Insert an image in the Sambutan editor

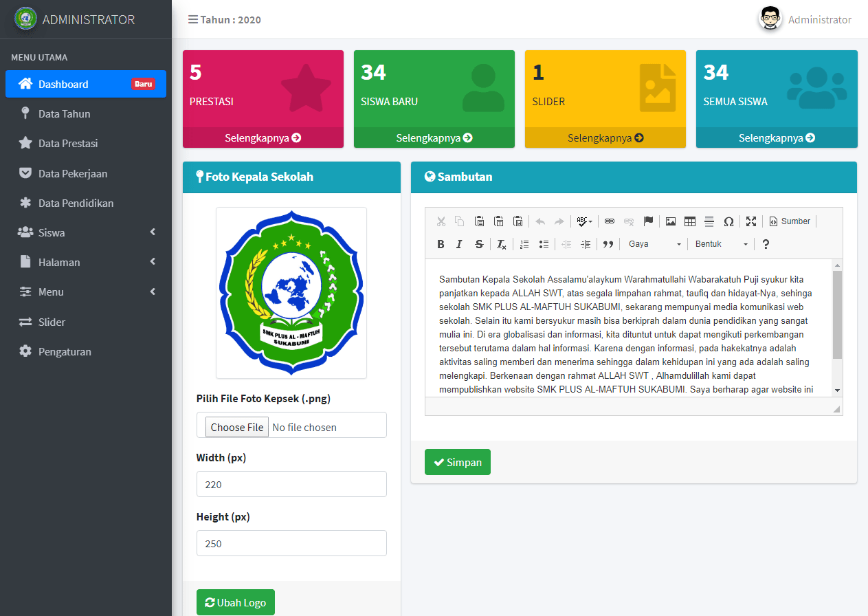(x=671, y=221)
